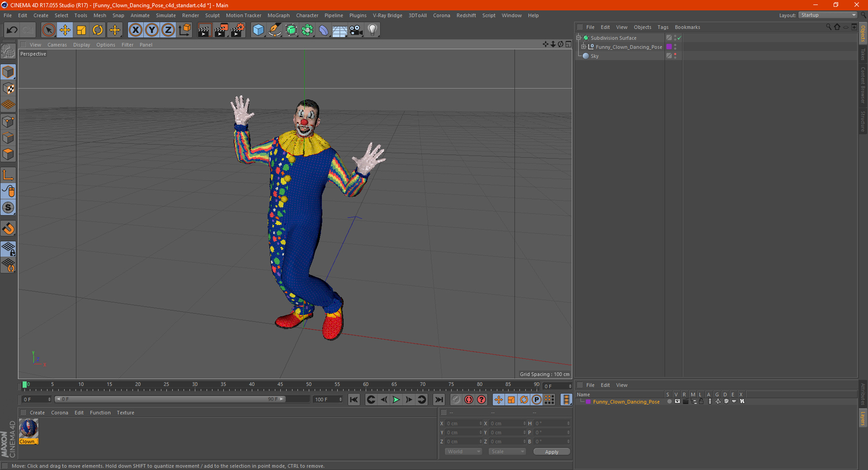Viewport: 868px width, 470px height.
Task: Collapse the Subdivision Surface tree node
Action: coord(578,38)
